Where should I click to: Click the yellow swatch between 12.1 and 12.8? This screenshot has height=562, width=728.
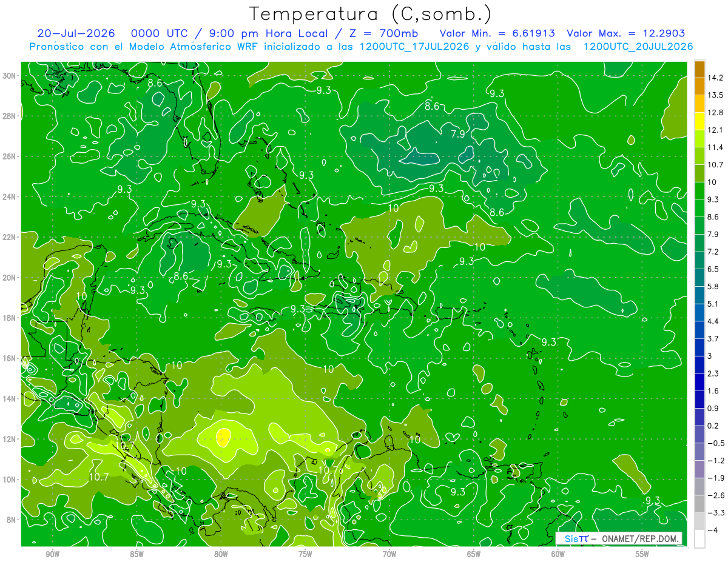tap(699, 121)
